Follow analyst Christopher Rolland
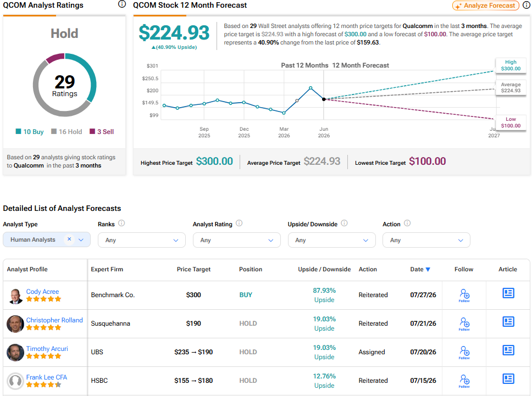The height and width of the screenshot is (396, 532). point(464,324)
